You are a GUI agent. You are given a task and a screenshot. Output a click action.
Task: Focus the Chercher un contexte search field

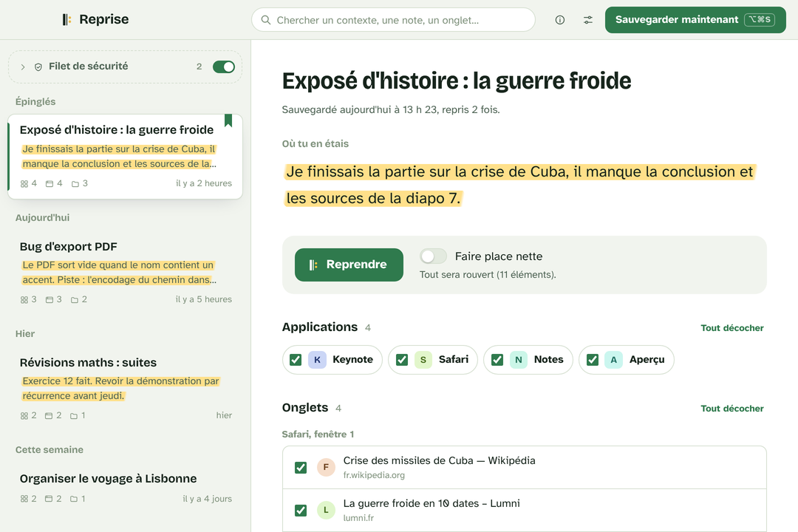click(393, 20)
